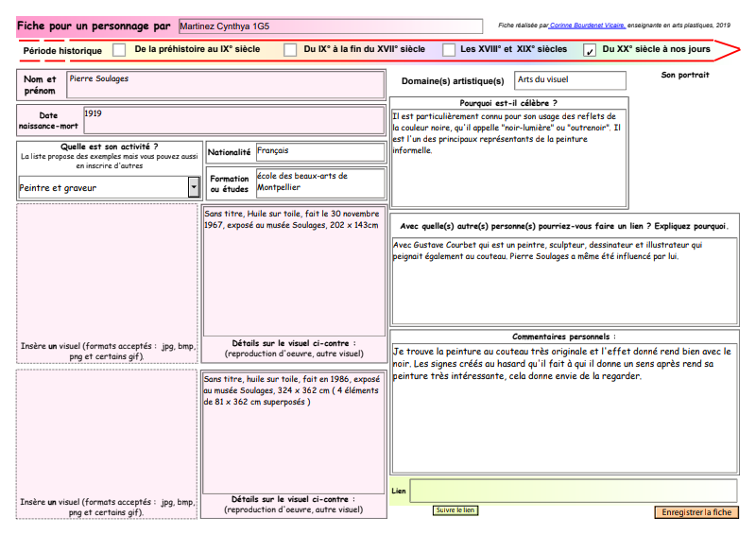
Task: Toggle the "Les XVIII° et XIX° siècles" checkbox
Action: click(x=445, y=50)
